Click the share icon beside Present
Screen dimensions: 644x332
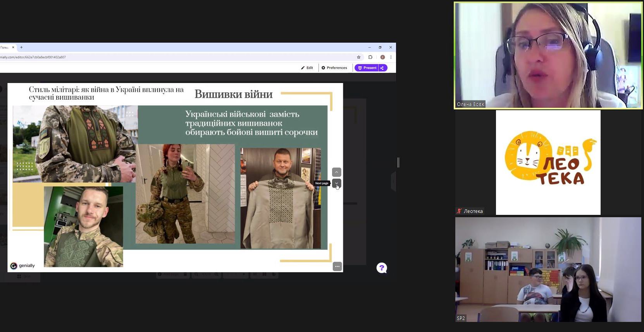[382, 68]
